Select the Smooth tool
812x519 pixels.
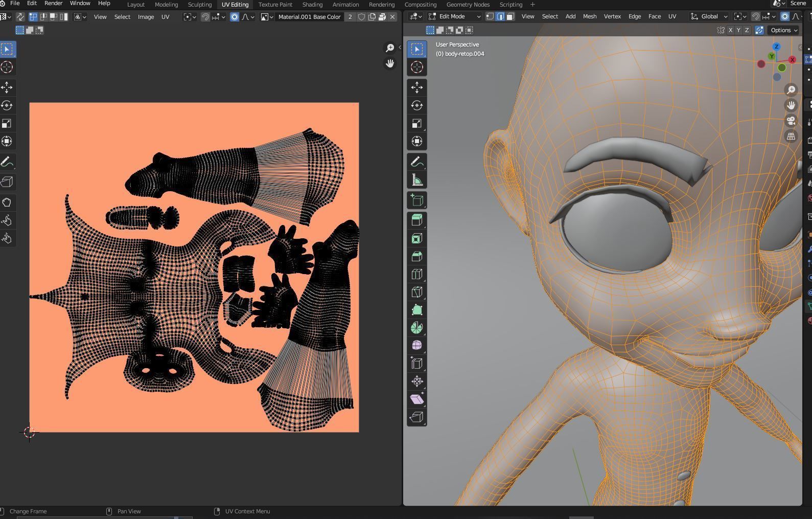pos(417,346)
